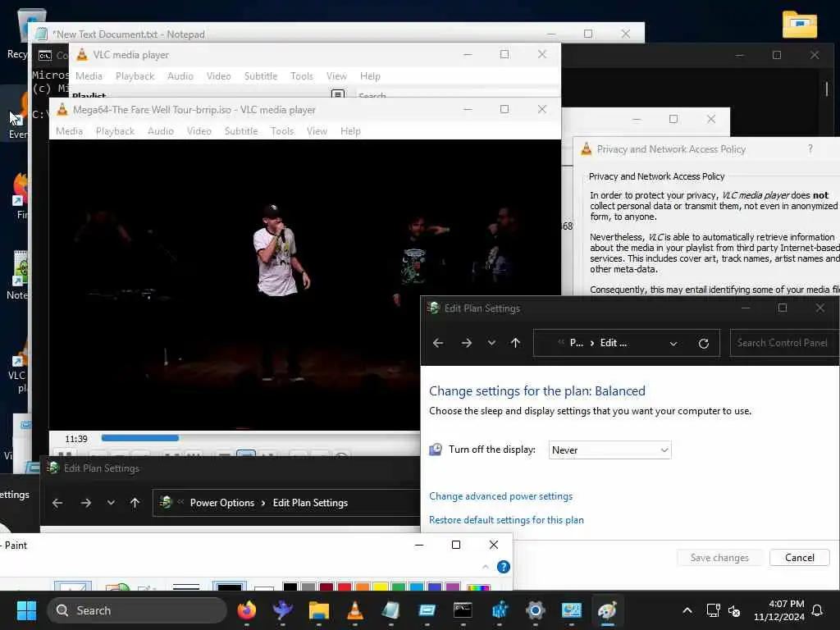
Task: Click the 11:39 elapsed time label in VLC
Action: click(x=76, y=439)
